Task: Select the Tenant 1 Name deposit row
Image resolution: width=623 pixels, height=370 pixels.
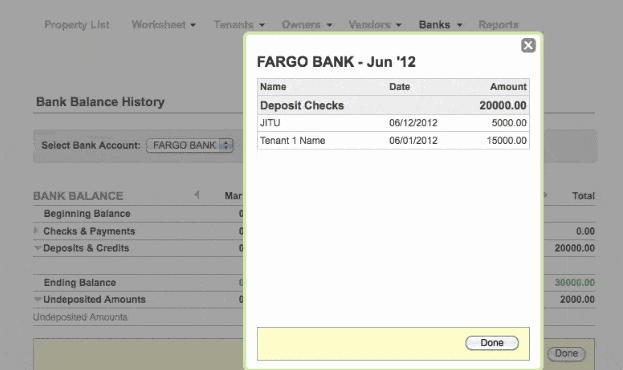Action: [393, 140]
